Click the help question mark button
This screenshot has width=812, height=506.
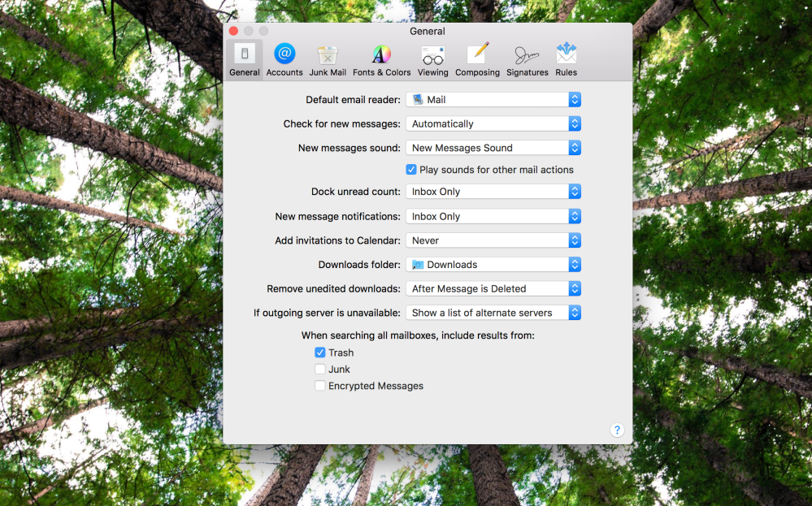tap(616, 430)
